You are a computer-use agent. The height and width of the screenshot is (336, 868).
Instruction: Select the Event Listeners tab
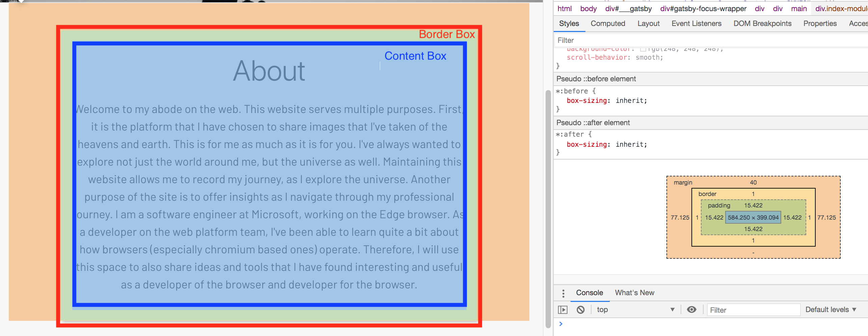[696, 24]
